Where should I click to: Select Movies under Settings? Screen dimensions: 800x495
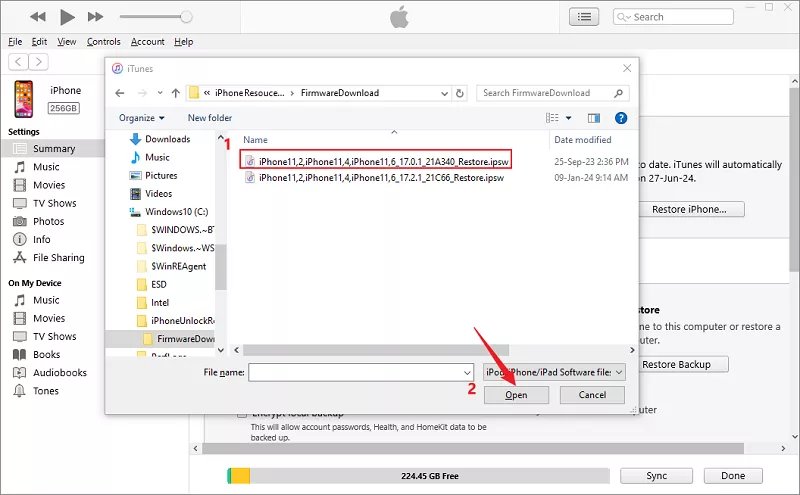click(49, 185)
